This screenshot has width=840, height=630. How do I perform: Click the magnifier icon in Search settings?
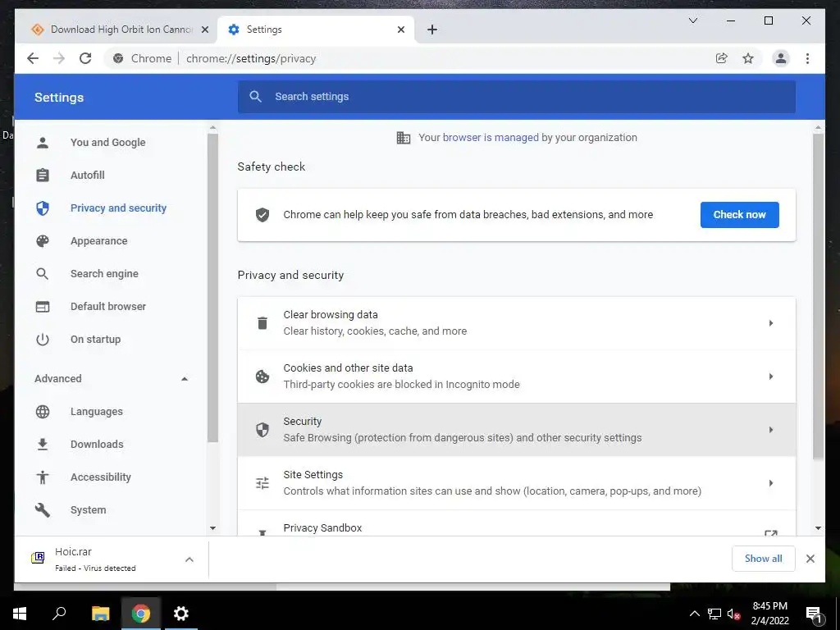(256, 97)
